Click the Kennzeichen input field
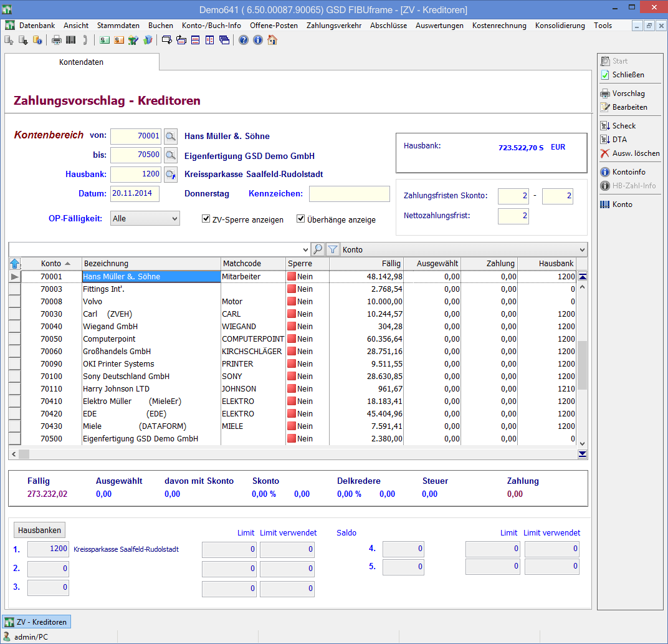The width and height of the screenshot is (668, 644). [x=349, y=194]
